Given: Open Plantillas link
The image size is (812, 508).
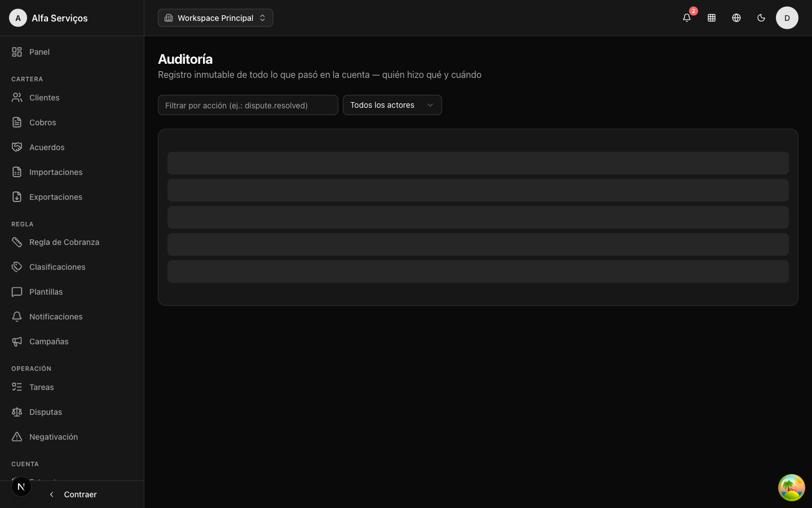Looking at the screenshot, I should [x=72, y=292].
